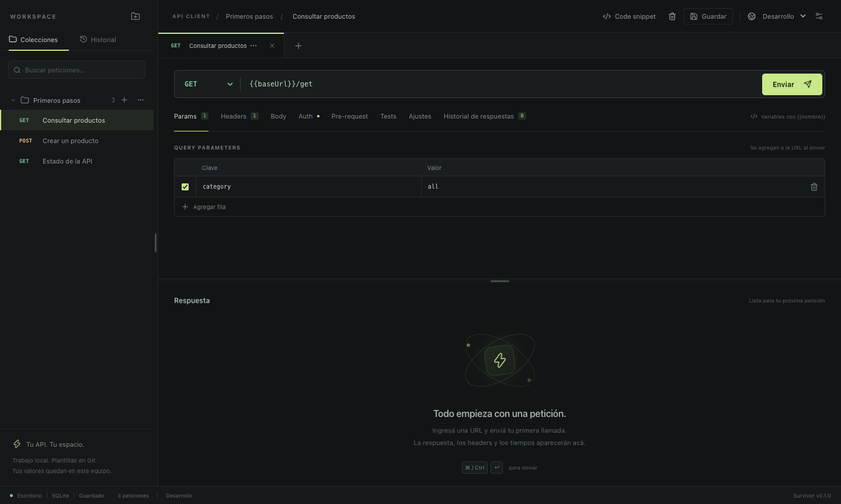
Task: Click 'Variables con {{nombre}}' hint
Action: tap(787, 117)
